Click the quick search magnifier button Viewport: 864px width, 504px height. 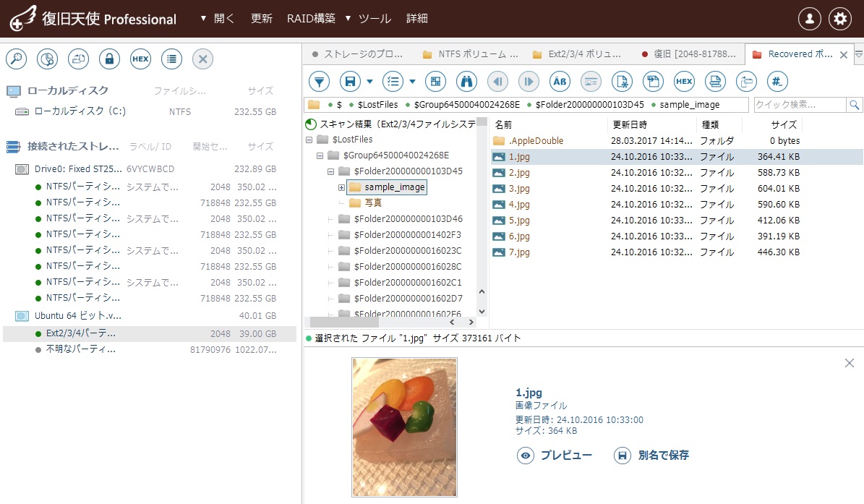click(854, 105)
